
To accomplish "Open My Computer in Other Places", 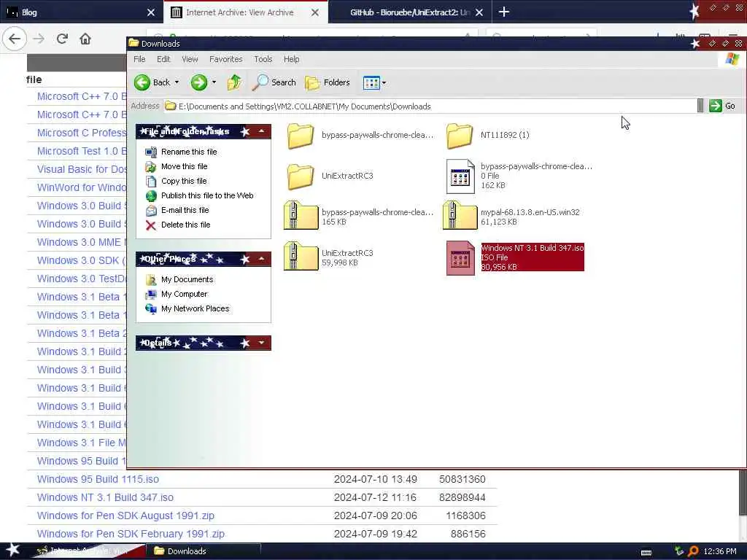I will (185, 294).
